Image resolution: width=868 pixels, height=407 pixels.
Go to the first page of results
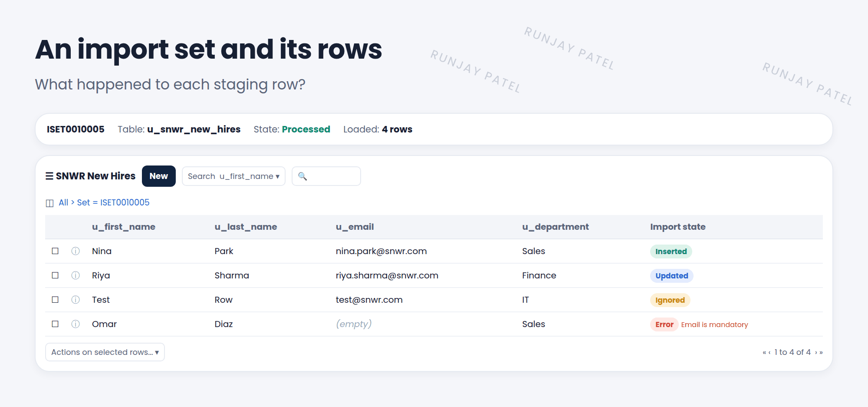click(764, 352)
